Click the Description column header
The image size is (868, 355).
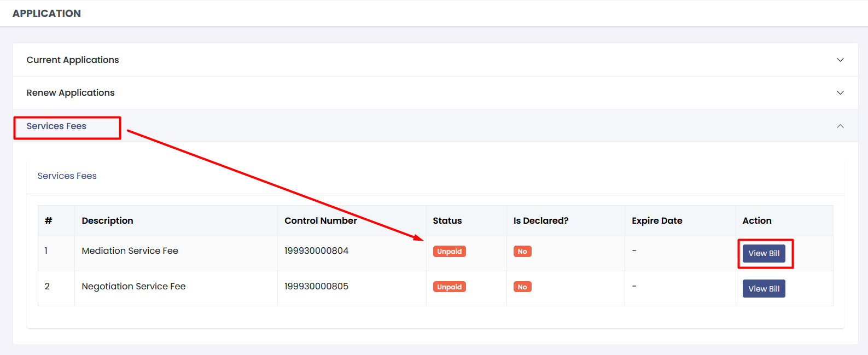(107, 220)
